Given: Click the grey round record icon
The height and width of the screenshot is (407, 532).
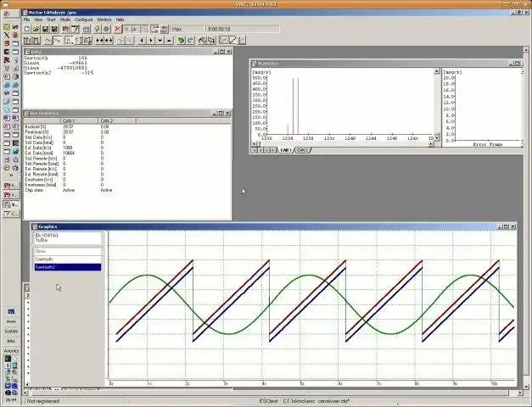Looking at the screenshot, I should [106, 29].
